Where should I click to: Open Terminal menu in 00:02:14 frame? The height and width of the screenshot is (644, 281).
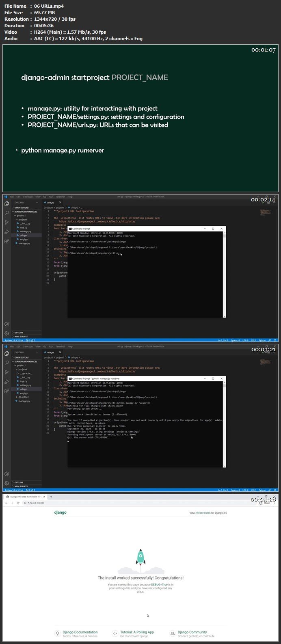[x=61, y=197]
